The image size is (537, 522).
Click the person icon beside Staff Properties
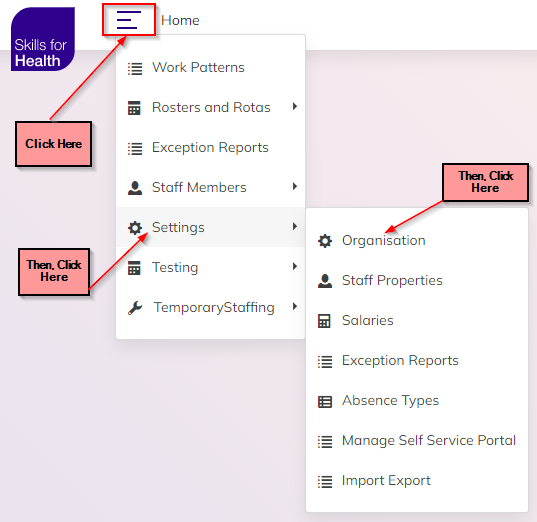pyautogui.click(x=325, y=281)
